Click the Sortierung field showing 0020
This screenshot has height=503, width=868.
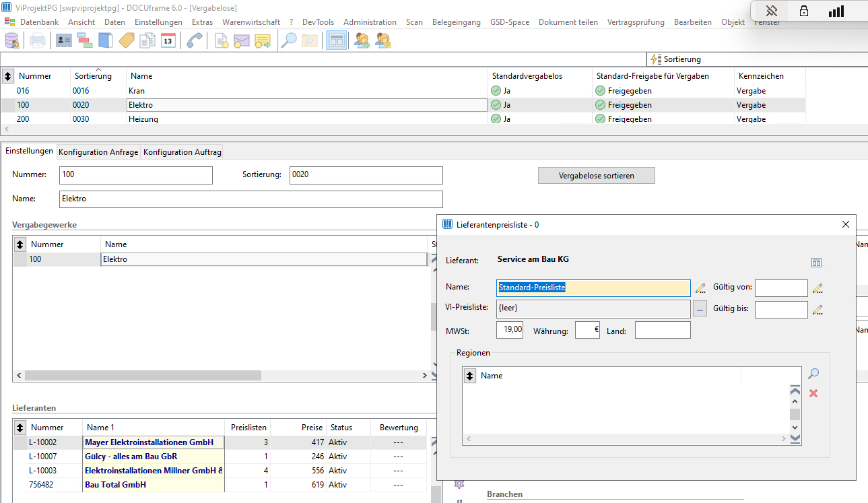[366, 175]
